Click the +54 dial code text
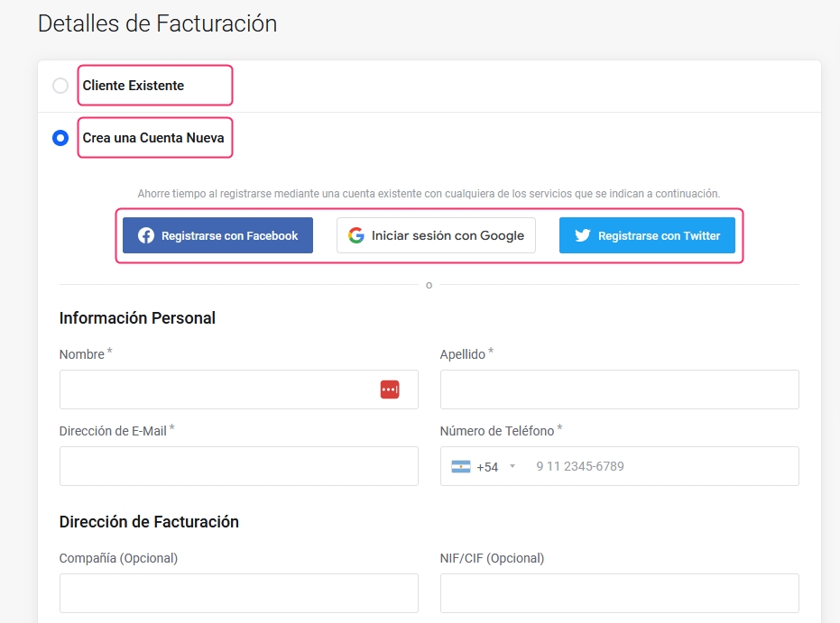Image resolution: width=840 pixels, height=623 pixels. 487,467
